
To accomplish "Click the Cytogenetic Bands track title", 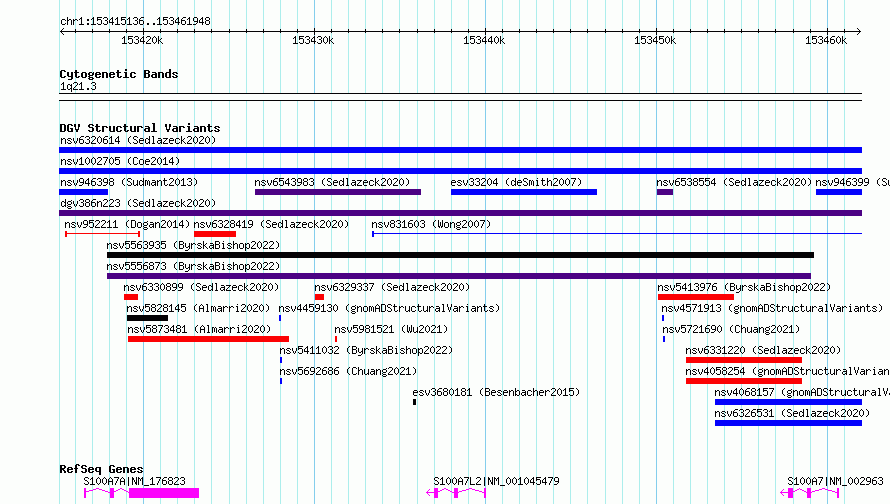I will pyautogui.click(x=119, y=74).
